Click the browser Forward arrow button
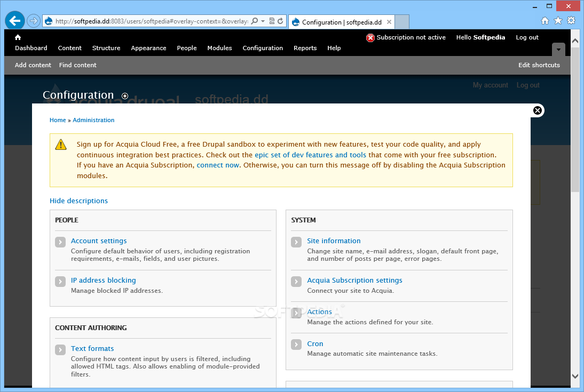The width and height of the screenshot is (584, 392). pos(34,21)
